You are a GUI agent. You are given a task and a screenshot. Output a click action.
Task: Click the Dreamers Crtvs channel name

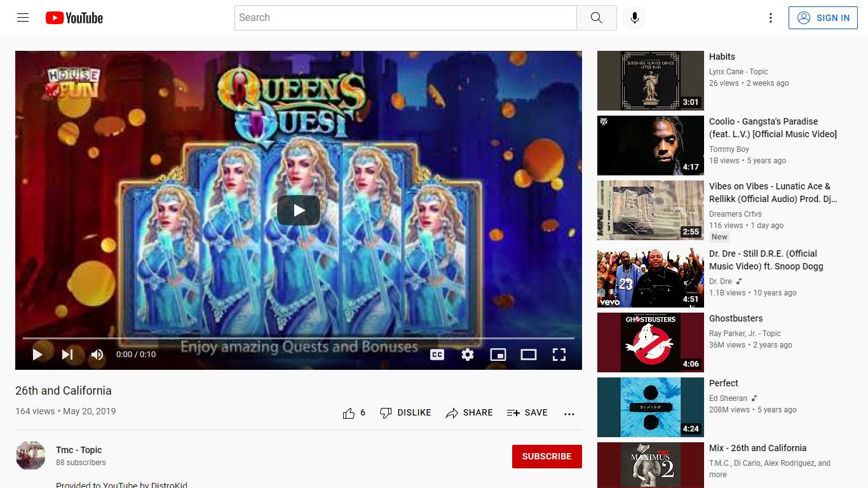[x=735, y=214]
